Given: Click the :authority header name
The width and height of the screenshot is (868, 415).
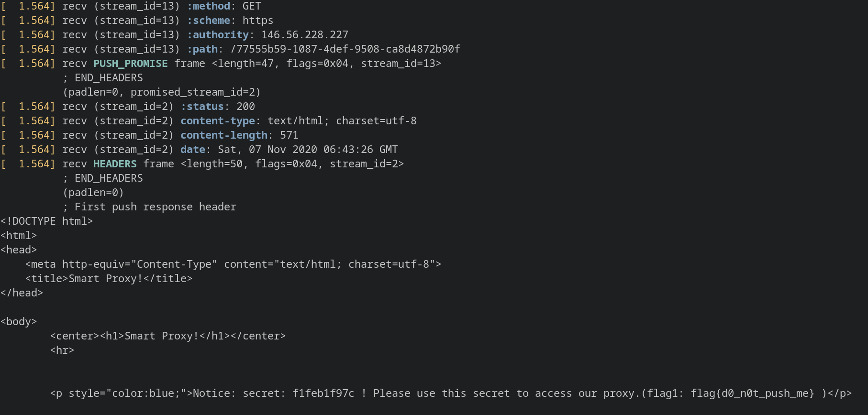Looking at the screenshot, I should click(218, 35).
